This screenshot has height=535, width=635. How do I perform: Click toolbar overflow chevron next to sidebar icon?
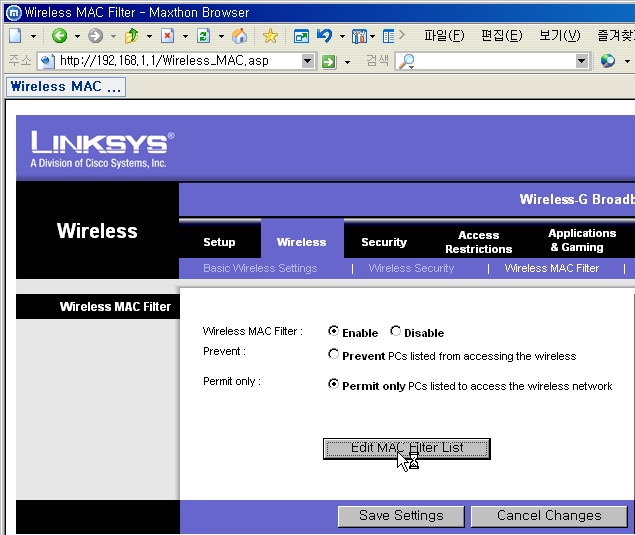402,35
